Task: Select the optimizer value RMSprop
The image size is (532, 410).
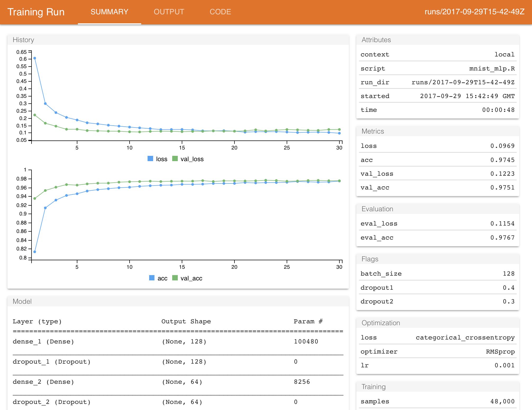Action: pyautogui.click(x=500, y=351)
